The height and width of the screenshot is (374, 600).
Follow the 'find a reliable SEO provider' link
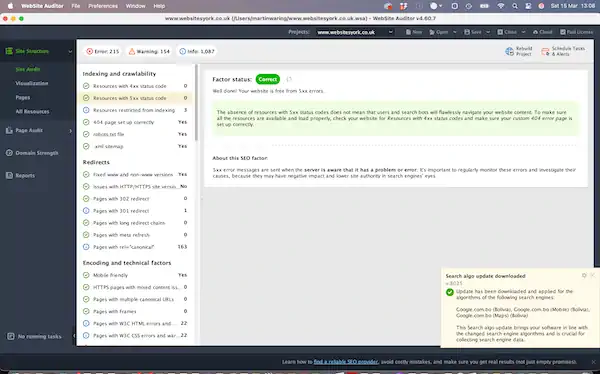[346, 362]
